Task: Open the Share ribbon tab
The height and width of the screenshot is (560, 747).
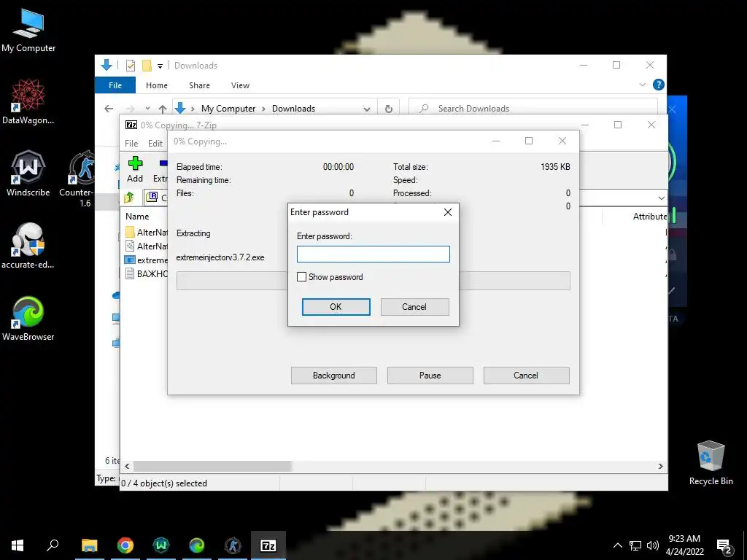Action: 199,85
